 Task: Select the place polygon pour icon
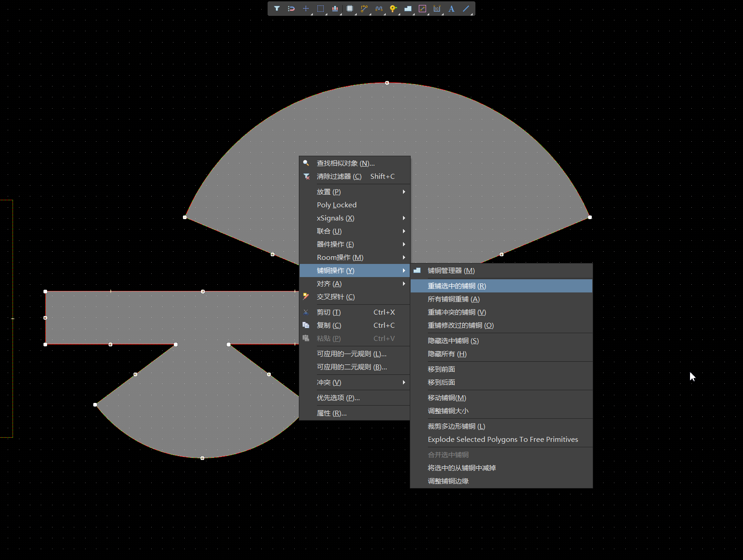coord(408,9)
